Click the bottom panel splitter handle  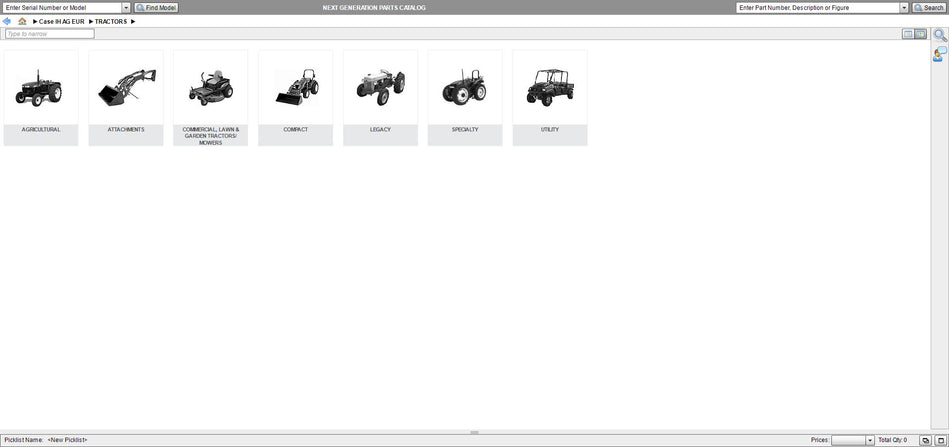point(474,432)
